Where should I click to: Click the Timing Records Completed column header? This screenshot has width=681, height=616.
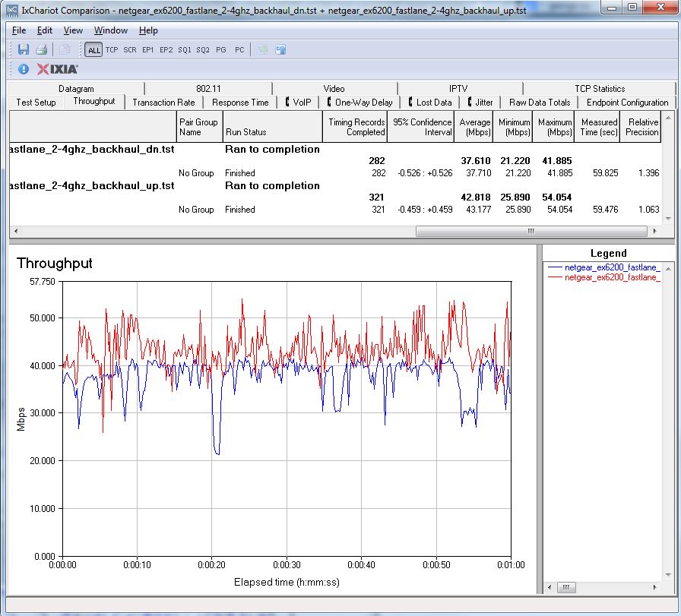tap(355, 127)
